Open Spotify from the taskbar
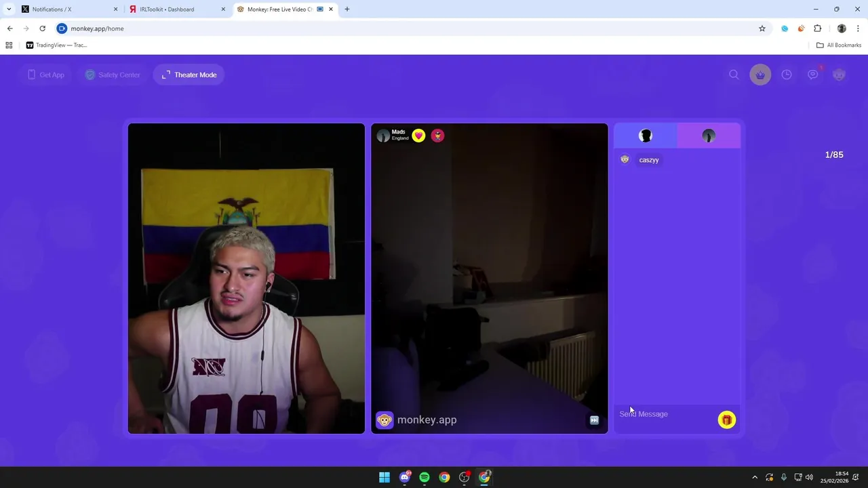The image size is (868, 488). click(x=425, y=477)
